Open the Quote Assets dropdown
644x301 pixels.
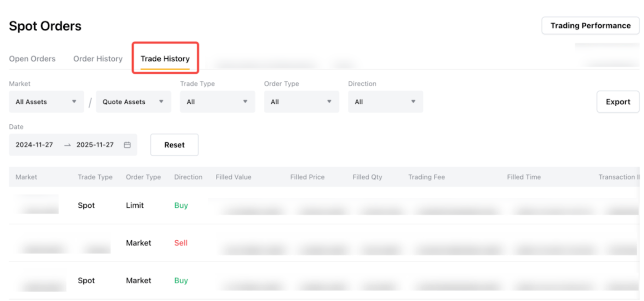pos(133,102)
